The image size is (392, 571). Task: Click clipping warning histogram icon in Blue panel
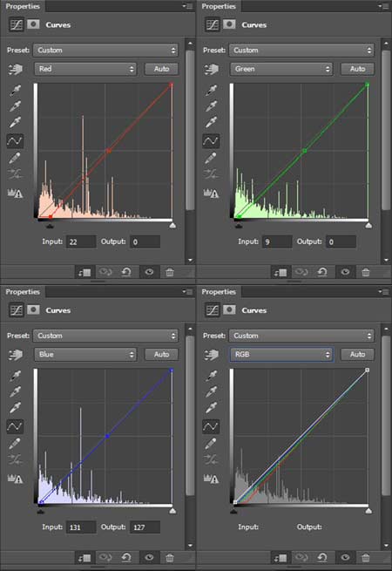point(16,479)
